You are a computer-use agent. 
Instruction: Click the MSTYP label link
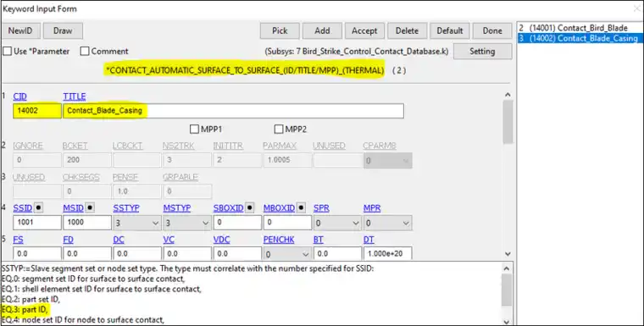point(176,208)
